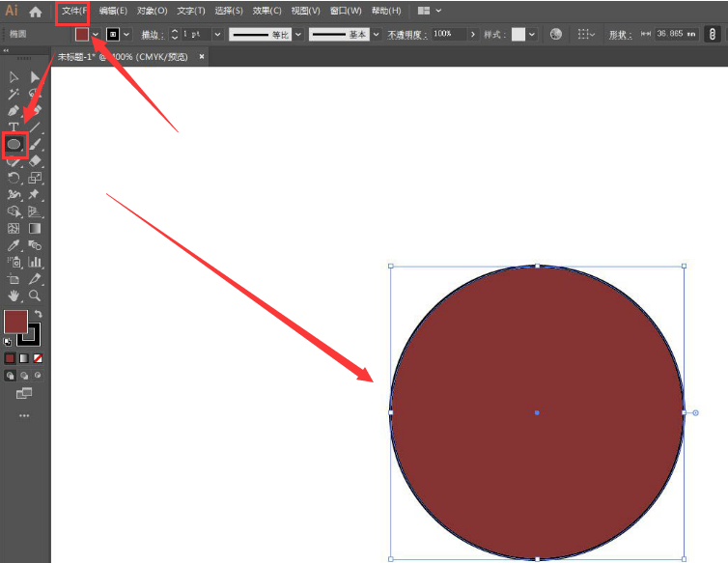Select the Magic Wand tool
Screen dimensions: 728x563
coord(14,94)
